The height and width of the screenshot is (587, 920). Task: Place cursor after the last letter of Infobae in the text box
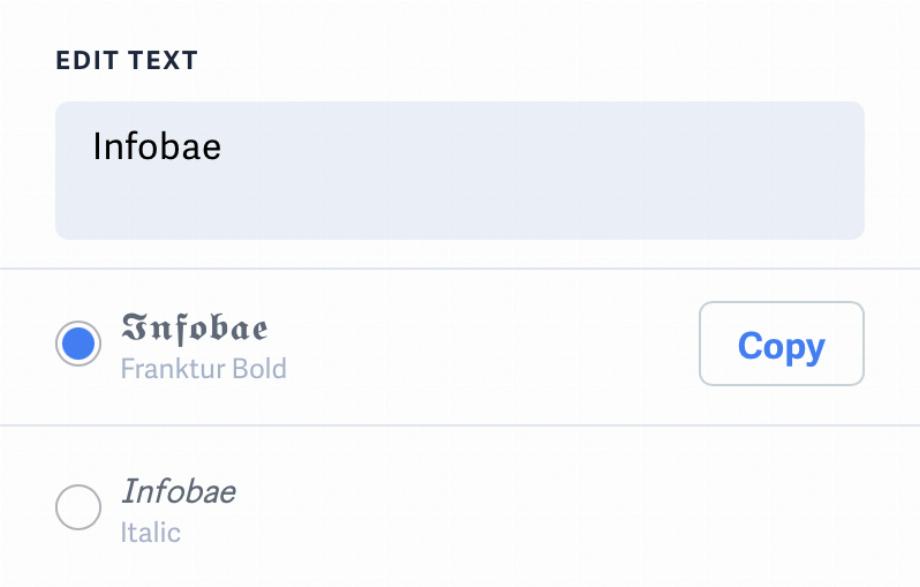tap(223, 147)
